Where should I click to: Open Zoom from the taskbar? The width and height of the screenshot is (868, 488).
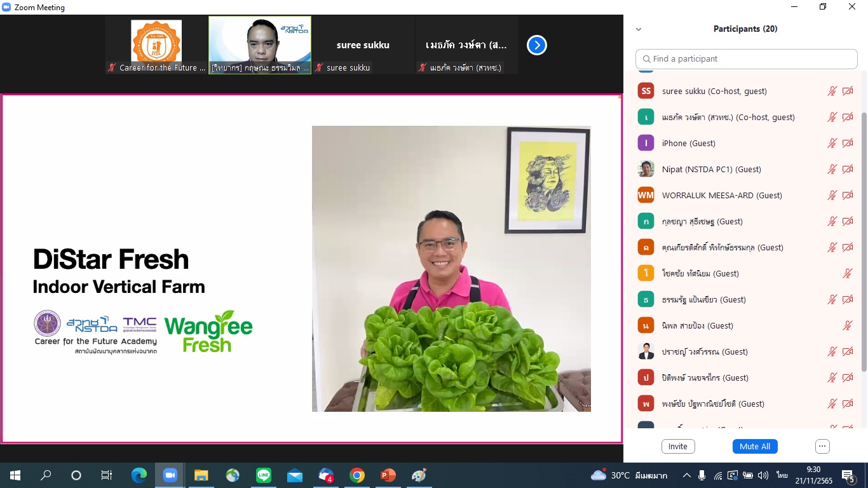pyautogui.click(x=170, y=475)
